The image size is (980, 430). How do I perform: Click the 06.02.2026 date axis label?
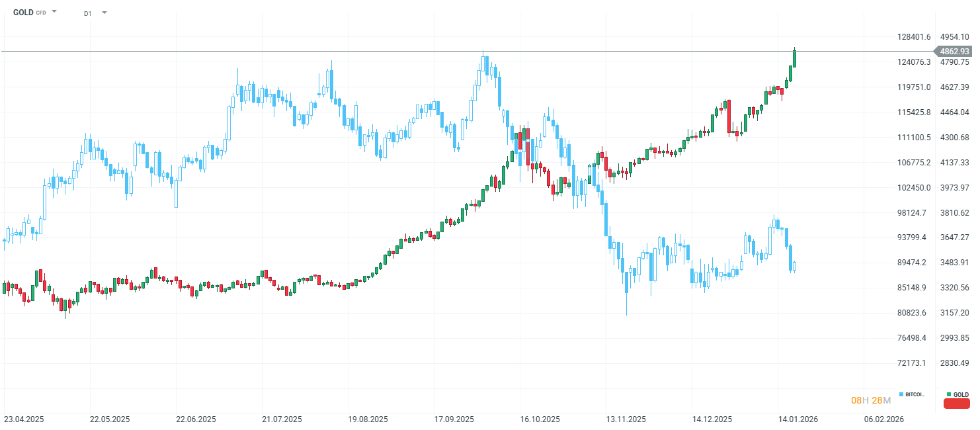(x=884, y=419)
